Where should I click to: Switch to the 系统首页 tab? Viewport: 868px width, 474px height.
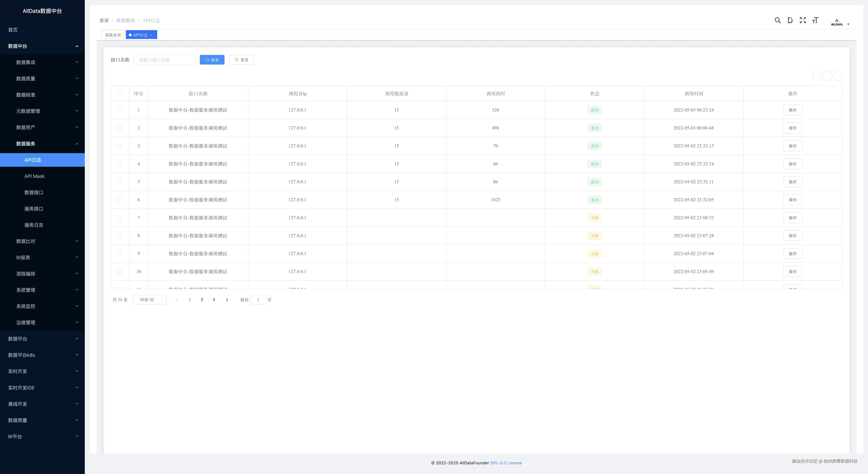tap(113, 35)
